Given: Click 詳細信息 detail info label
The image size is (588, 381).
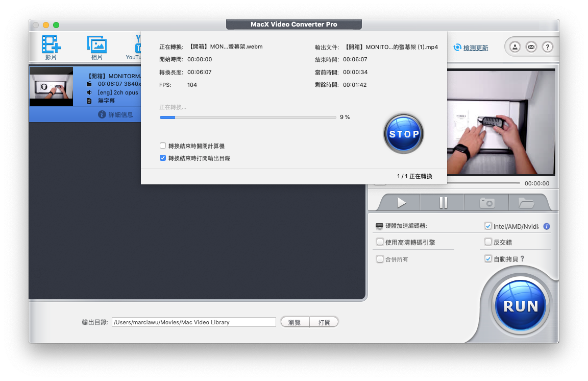Looking at the screenshot, I should [x=120, y=114].
